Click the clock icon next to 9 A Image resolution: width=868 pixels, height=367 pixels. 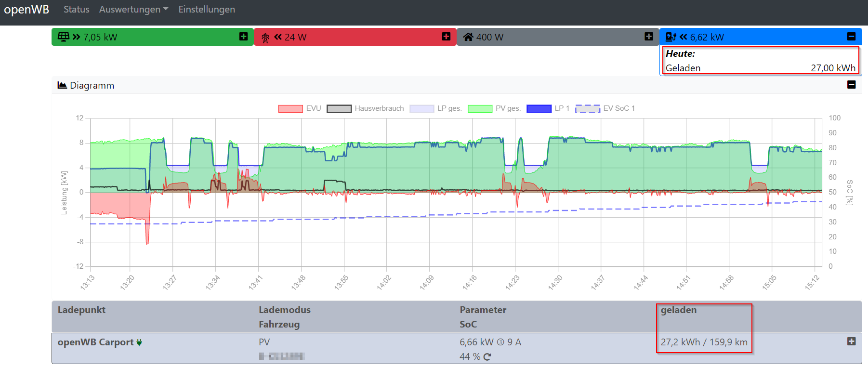coord(500,342)
